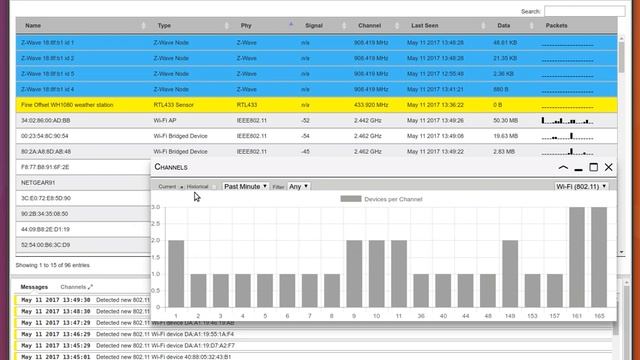Open the Z-Wave 18:8f:b1 id 5 row
The image size is (640, 360).
(x=316, y=74)
